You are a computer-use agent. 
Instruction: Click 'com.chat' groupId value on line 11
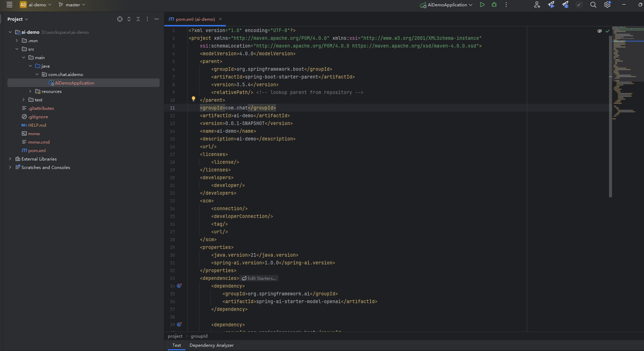237,108
